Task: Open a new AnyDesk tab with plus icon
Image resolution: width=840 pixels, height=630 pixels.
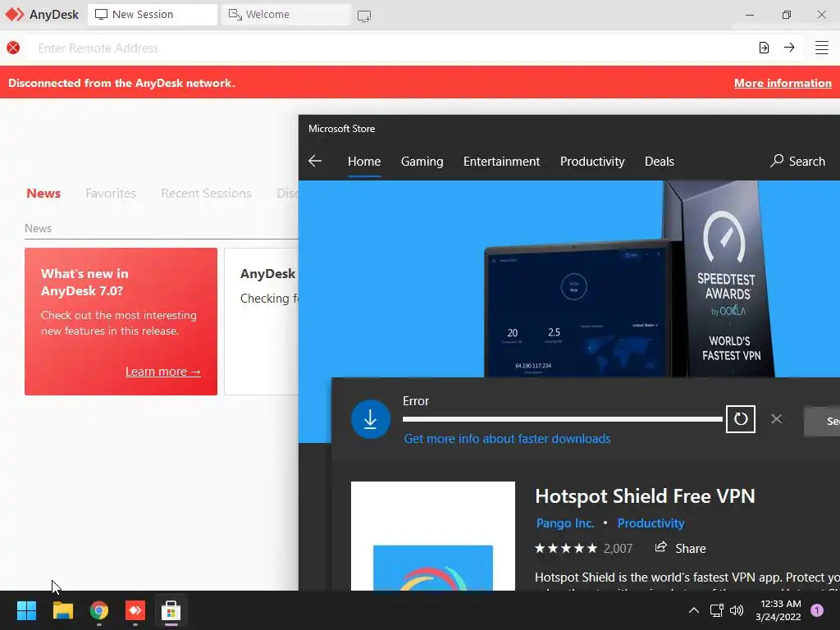Action: pyautogui.click(x=364, y=16)
